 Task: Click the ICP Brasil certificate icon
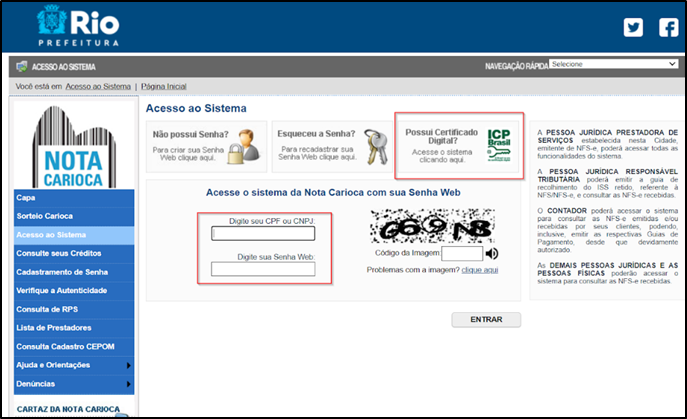pos(499,145)
